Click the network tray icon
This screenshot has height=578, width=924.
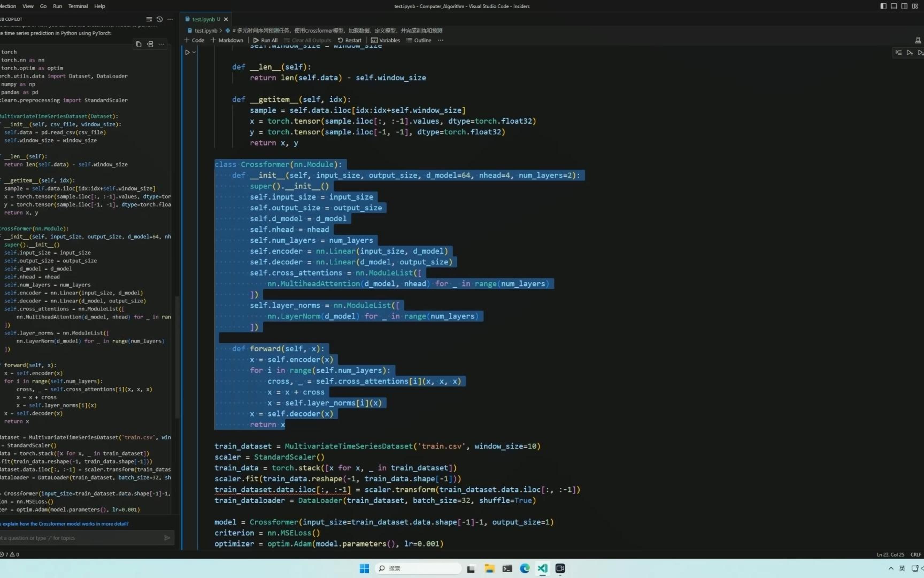(x=915, y=568)
